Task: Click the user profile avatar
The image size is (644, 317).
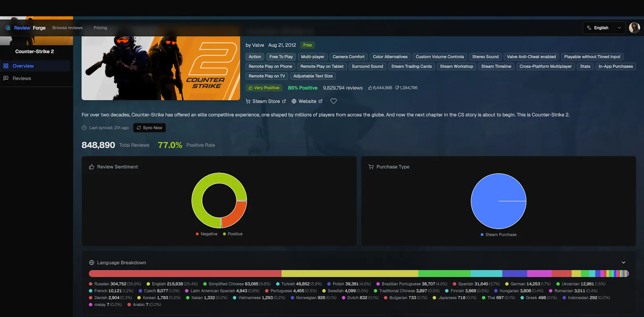Action: tap(634, 28)
